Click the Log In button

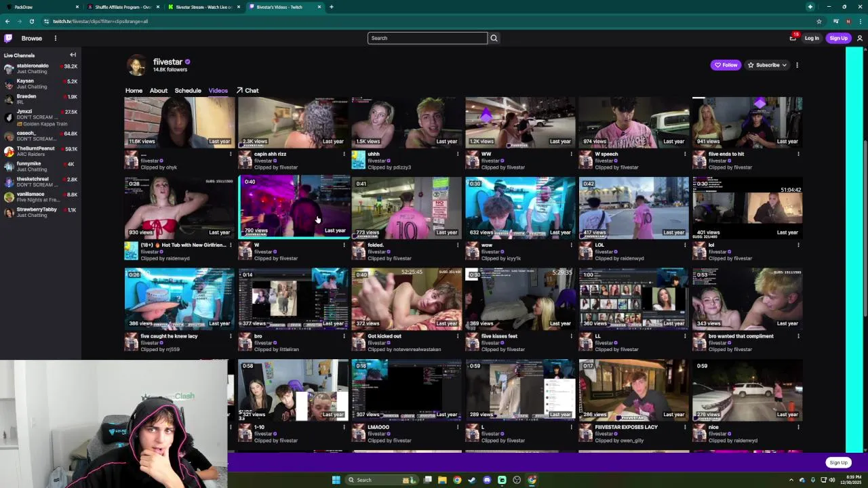tap(812, 38)
